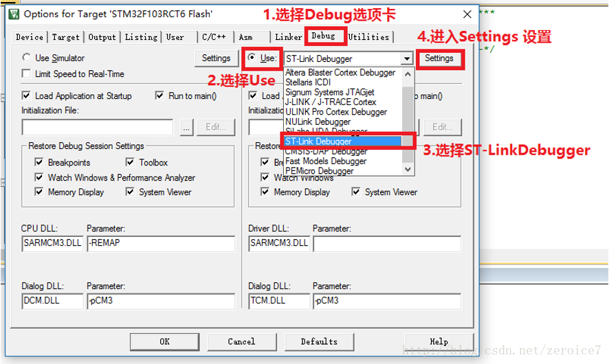Toggle right Memory Display checkbox
The width and height of the screenshot is (609, 364).
pyautogui.click(x=265, y=192)
